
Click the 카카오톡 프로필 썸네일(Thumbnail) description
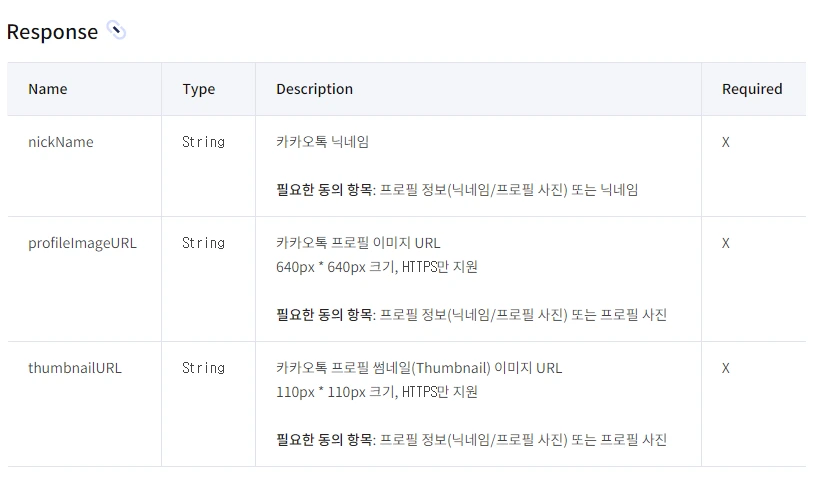pyautogui.click(x=419, y=368)
